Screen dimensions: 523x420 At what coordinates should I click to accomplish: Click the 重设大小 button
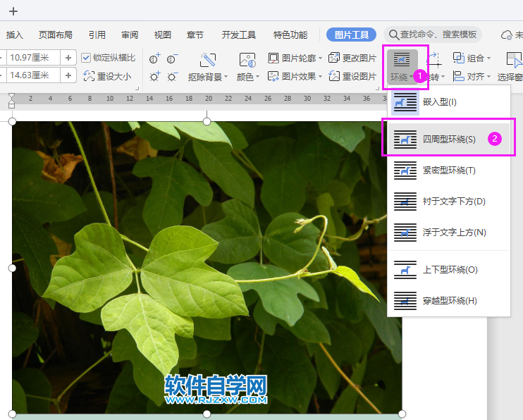107,76
